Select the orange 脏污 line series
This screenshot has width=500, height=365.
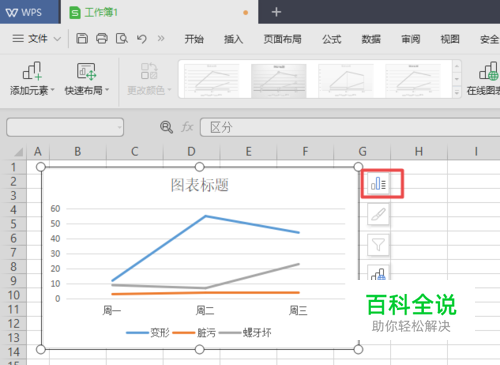(206, 293)
